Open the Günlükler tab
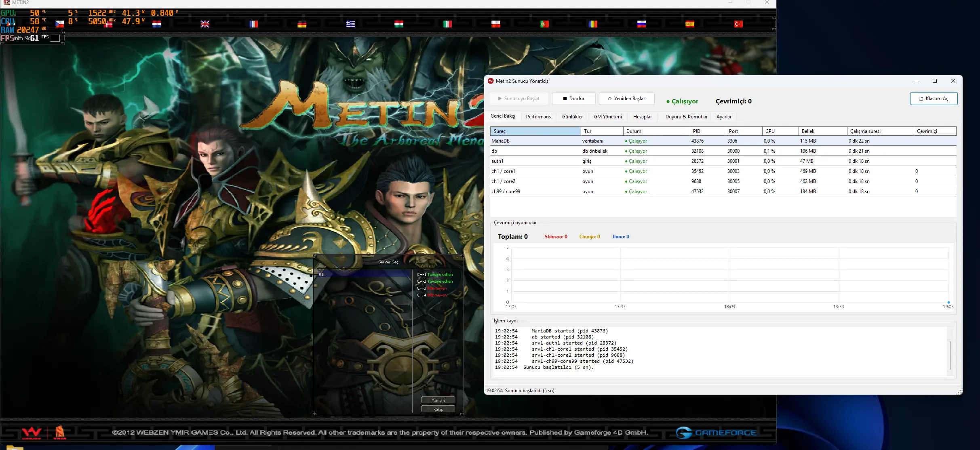This screenshot has width=980, height=450. pyautogui.click(x=572, y=117)
